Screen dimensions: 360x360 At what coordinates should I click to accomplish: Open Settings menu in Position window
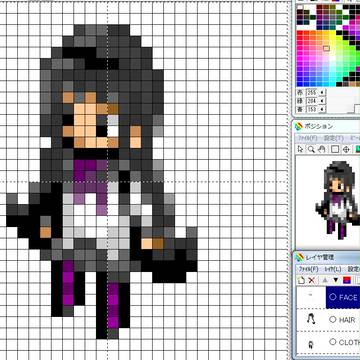click(334, 138)
